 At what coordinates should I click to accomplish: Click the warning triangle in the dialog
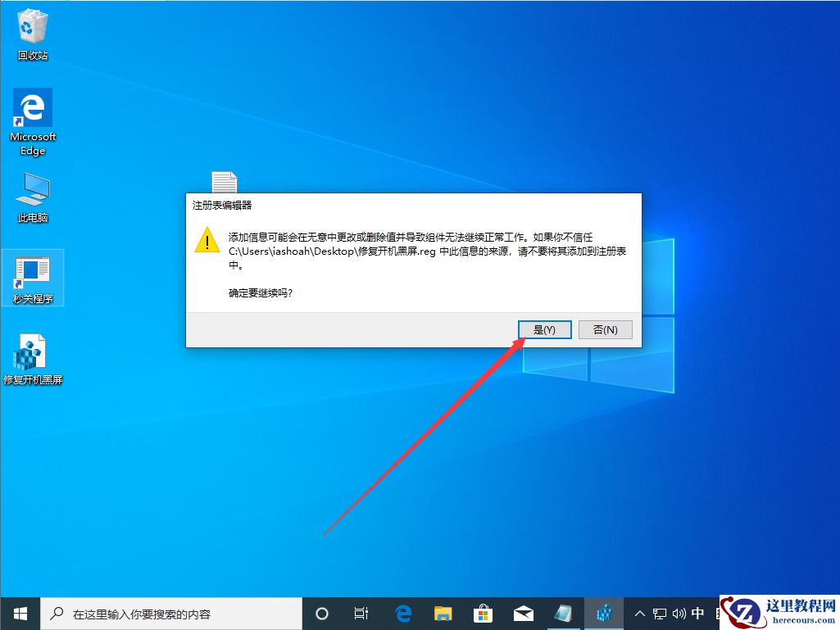pyautogui.click(x=207, y=242)
